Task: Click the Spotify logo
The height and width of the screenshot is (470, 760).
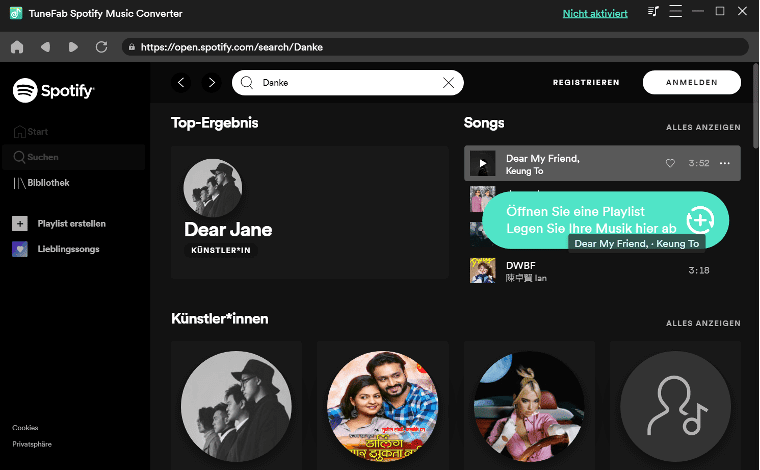Action: (53, 90)
